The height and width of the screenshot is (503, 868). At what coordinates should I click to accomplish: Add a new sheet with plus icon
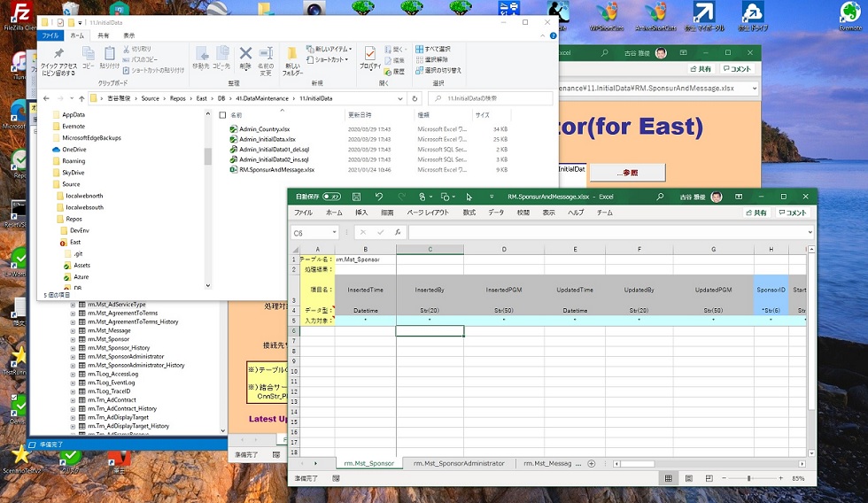[592, 464]
